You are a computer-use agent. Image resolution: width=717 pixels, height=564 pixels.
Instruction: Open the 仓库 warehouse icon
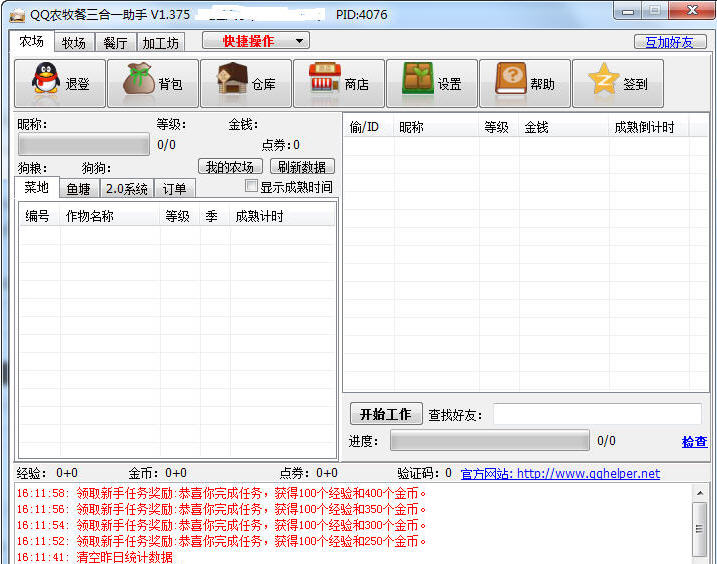click(246, 83)
